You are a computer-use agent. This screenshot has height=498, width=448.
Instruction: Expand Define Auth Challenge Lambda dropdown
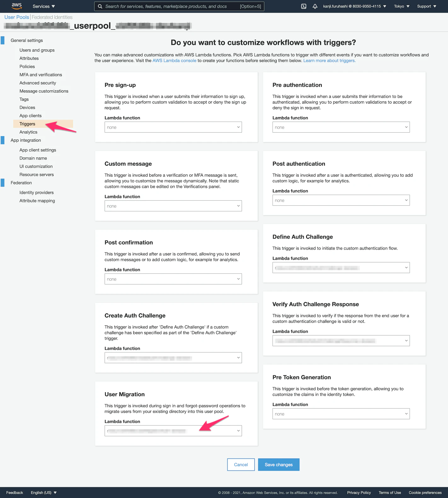(341, 268)
